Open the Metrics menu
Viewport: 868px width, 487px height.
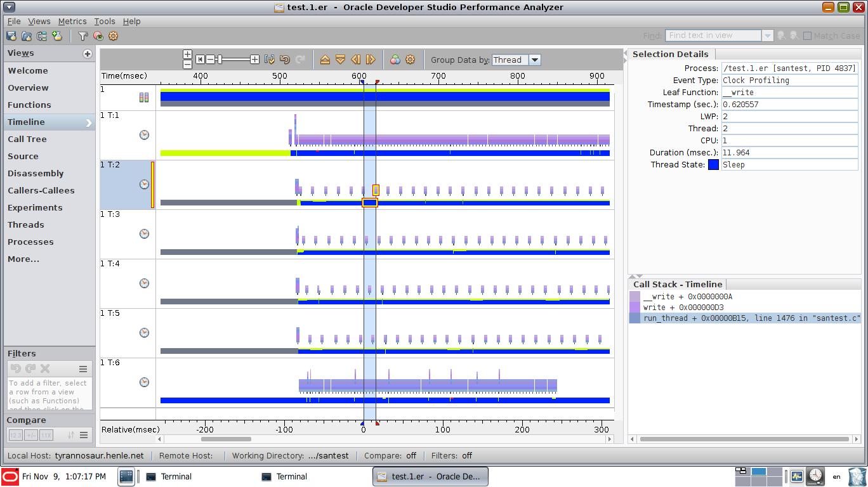click(72, 21)
